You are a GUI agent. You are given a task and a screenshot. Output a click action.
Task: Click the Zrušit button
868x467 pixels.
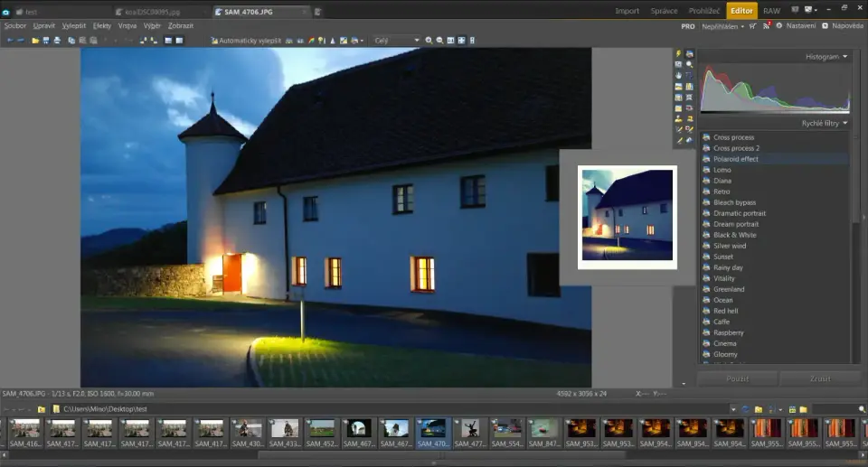pyautogui.click(x=819, y=378)
